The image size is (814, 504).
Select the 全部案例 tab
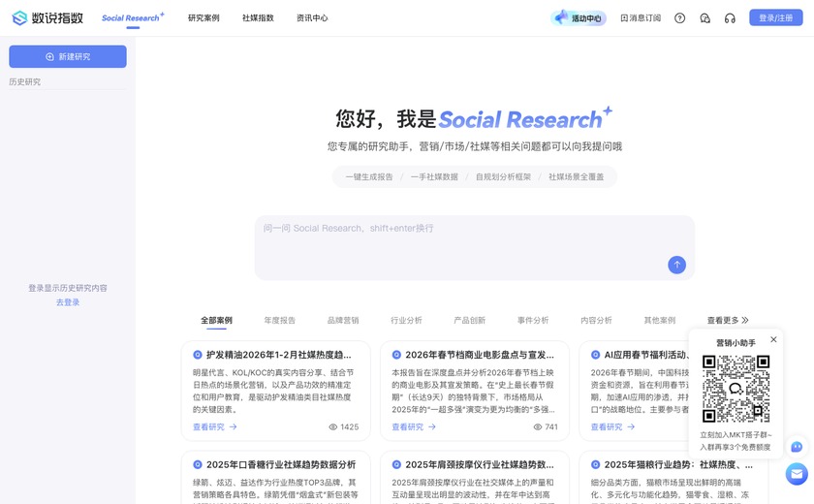pyautogui.click(x=216, y=320)
